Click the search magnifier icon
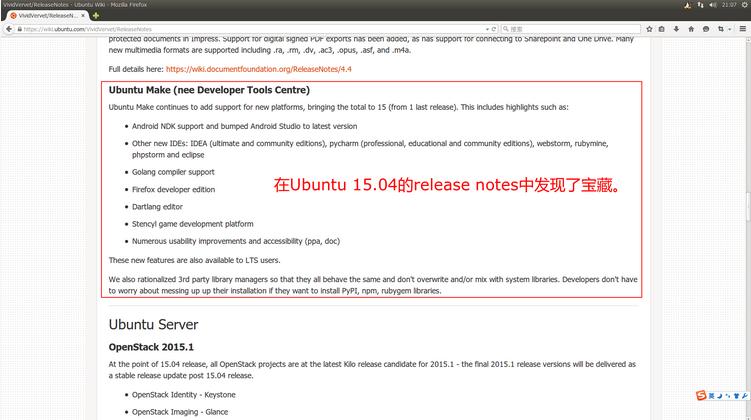The image size is (751, 420). click(x=505, y=29)
